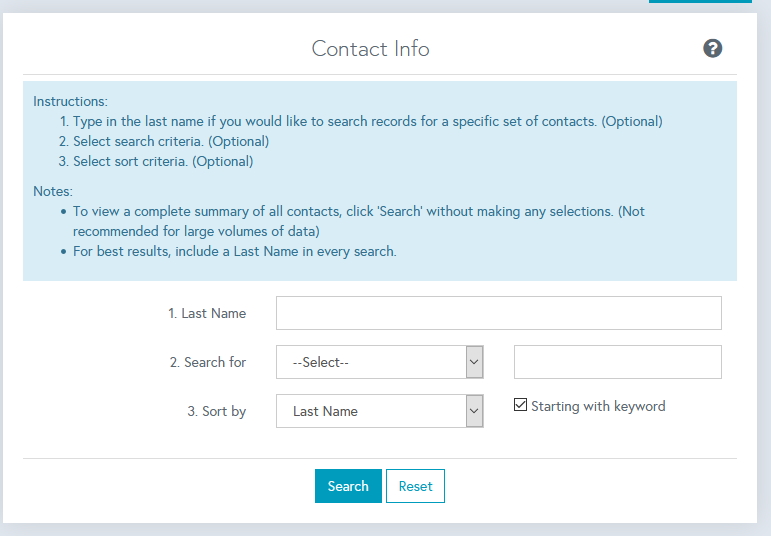771x536 pixels.
Task: Focus the search keyword field beside --Select--
Action: point(618,362)
